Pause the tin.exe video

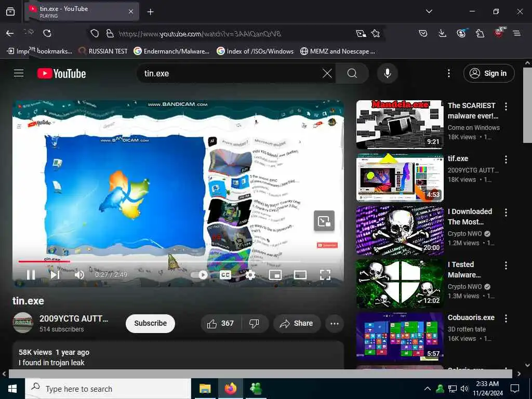31,274
